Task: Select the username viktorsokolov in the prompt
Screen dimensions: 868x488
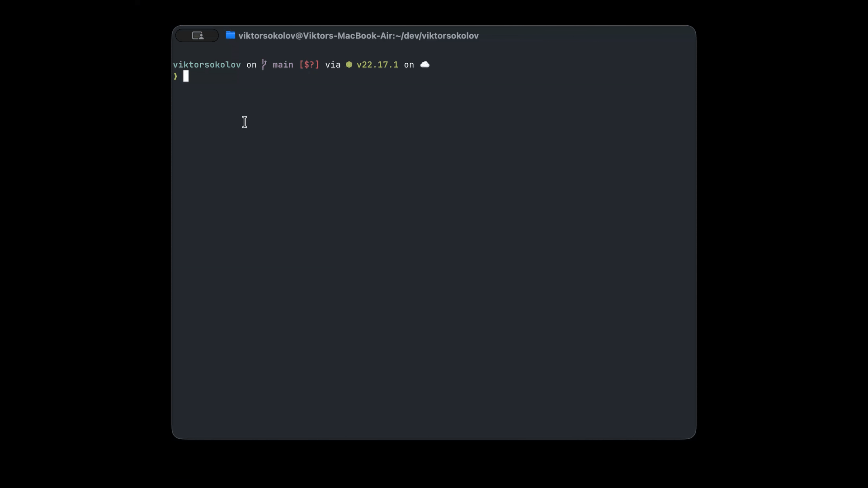Action: click(x=207, y=64)
